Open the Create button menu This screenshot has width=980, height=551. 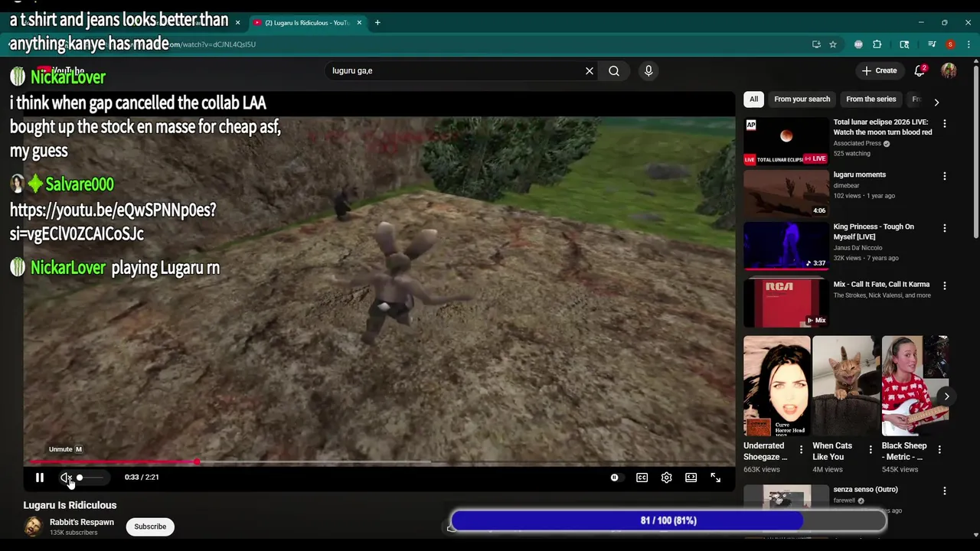879,70
